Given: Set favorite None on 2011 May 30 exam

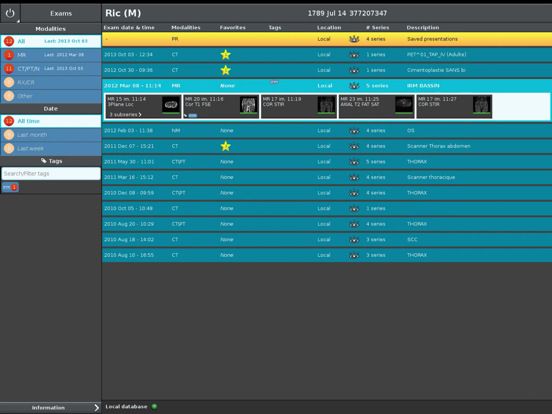Looking at the screenshot, I should click(x=227, y=162).
